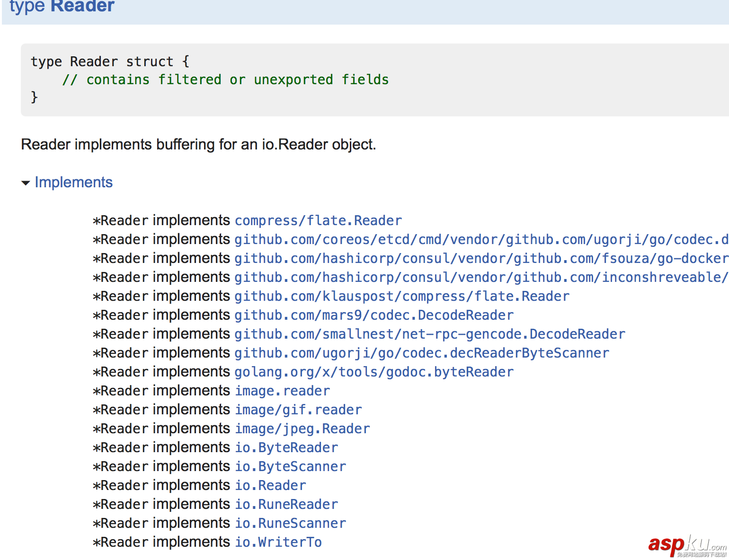This screenshot has height=560, width=729.
Task: Open the io.ByteReader link
Action: 286,448
